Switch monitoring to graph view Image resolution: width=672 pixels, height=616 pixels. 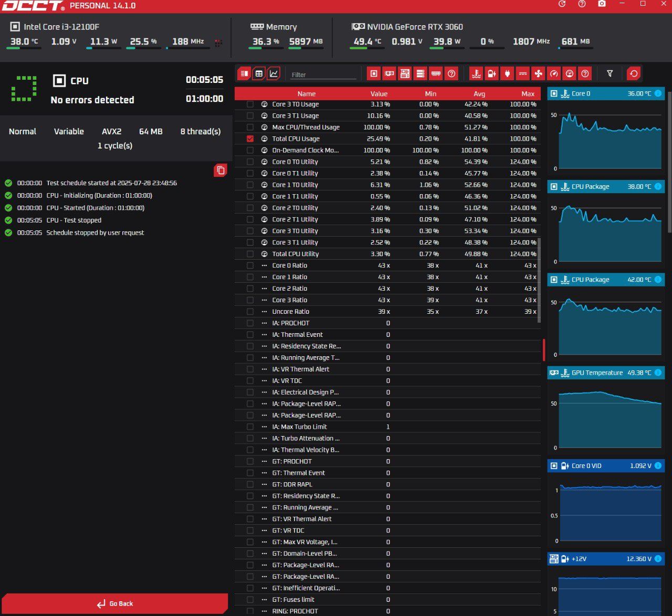274,74
